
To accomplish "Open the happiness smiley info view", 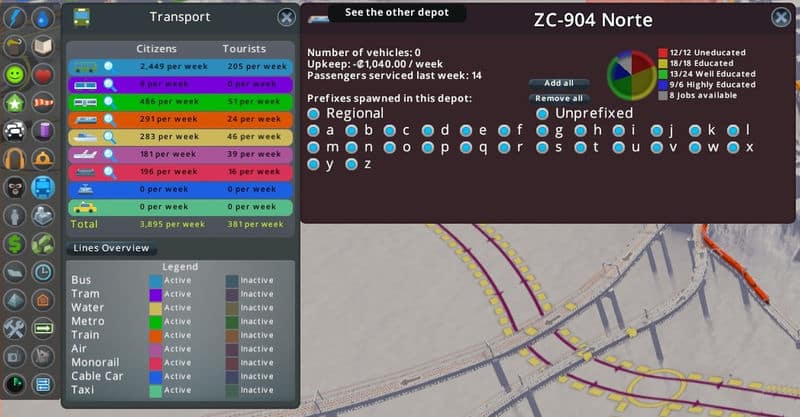I will point(15,74).
